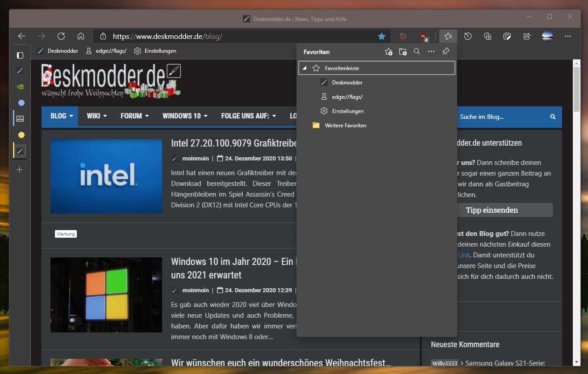
Task: Open Wir wünschen euch Weihnachtsfest article
Action: coord(281,363)
